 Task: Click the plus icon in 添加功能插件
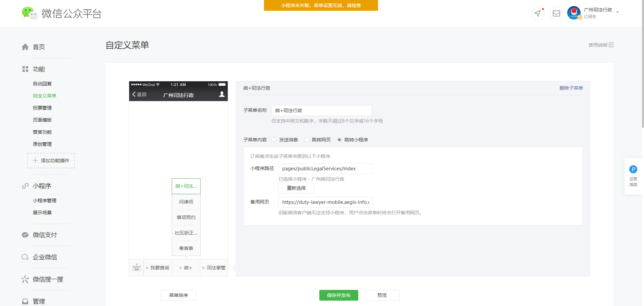pyautogui.click(x=35, y=161)
